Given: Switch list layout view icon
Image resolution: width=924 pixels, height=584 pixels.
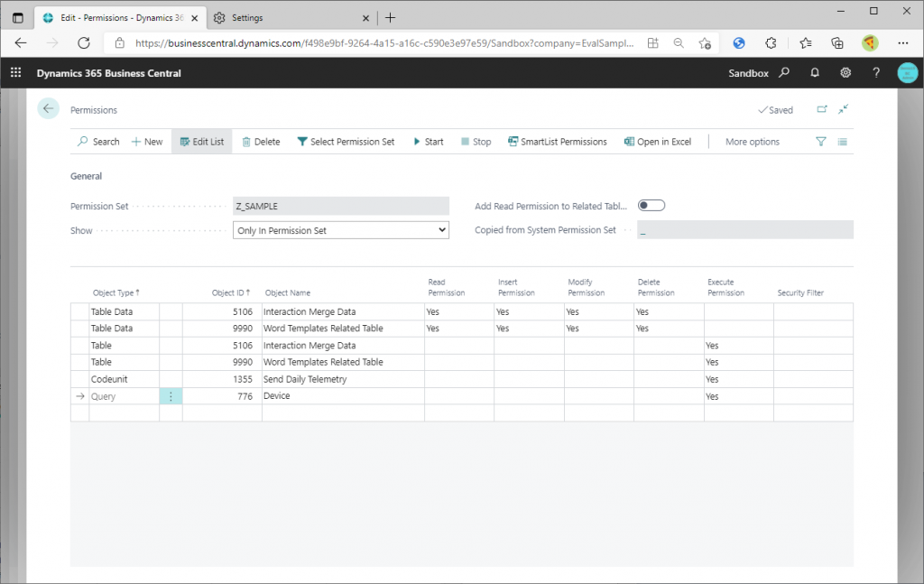Looking at the screenshot, I should pos(843,142).
